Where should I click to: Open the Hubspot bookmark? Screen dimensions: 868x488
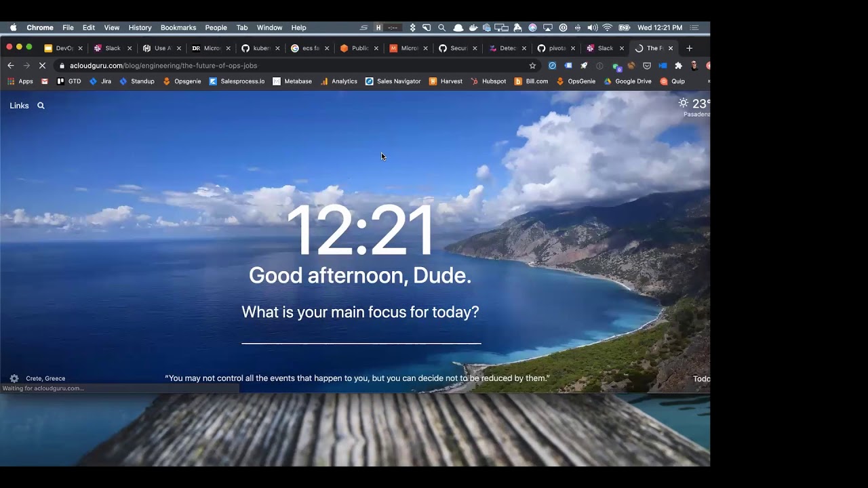488,81
